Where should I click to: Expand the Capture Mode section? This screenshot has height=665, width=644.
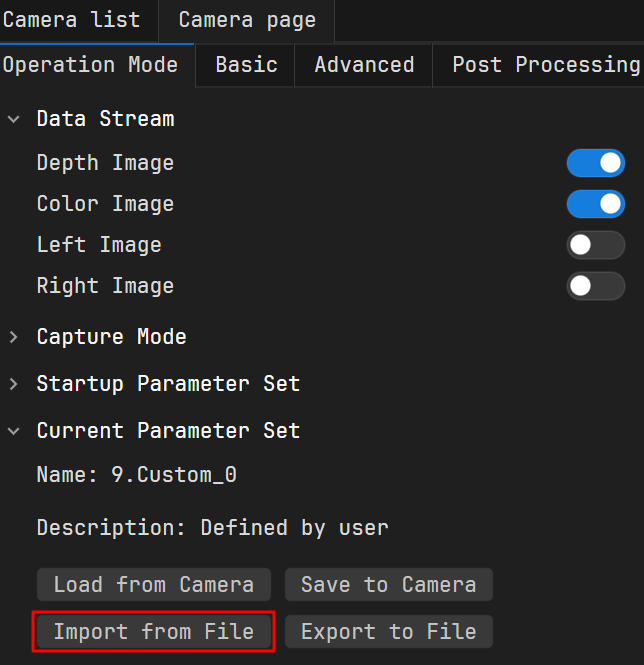(14, 337)
